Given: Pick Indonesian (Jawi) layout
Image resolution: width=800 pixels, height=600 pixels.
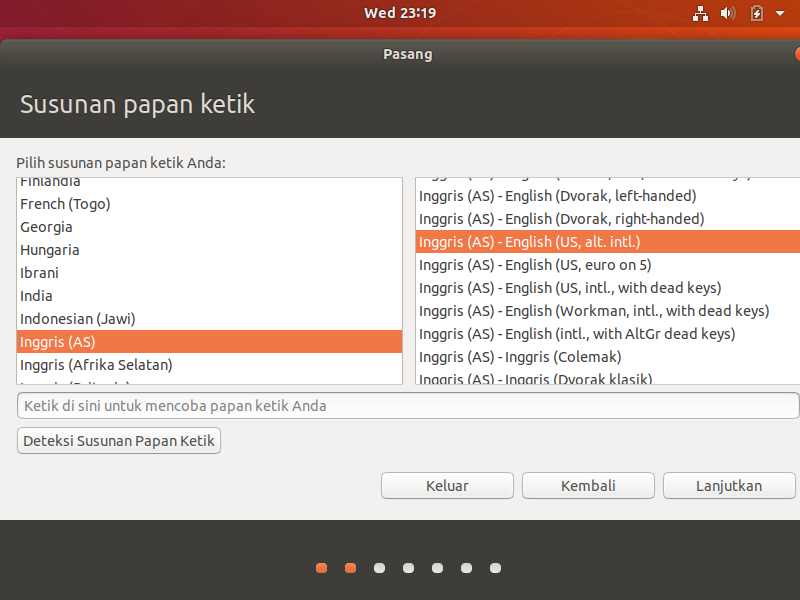Looking at the screenshot, I should click(210, 319).
